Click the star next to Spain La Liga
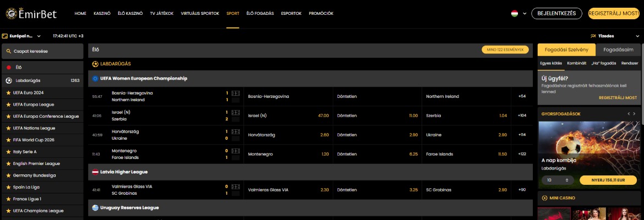The height and width of the screenshot is (220, 644). click(9, 187)
